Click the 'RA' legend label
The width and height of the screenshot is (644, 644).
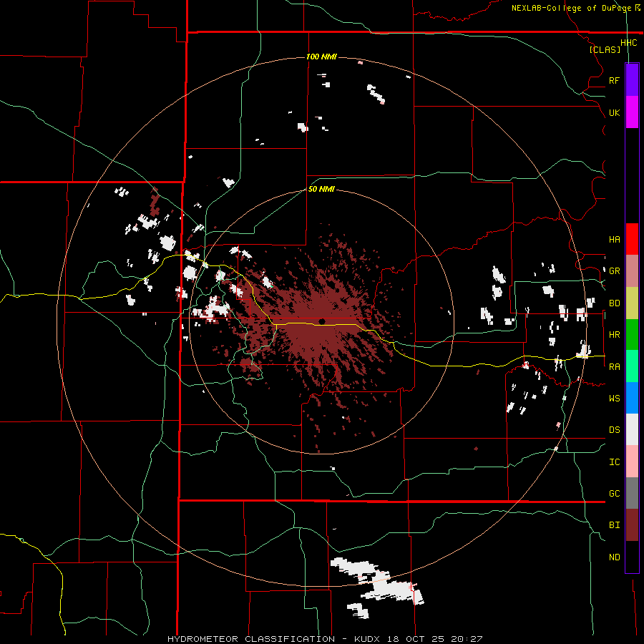pyautogui.click(x=615, y=367)
